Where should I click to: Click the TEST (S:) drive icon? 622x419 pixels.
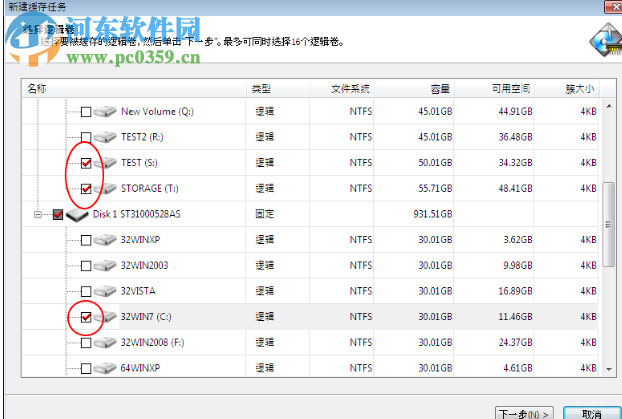(x=105, y=163)
